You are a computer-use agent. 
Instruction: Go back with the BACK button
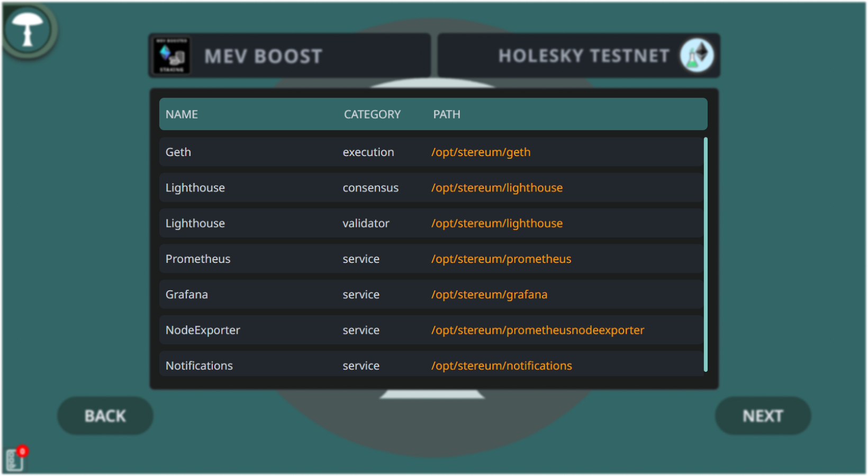105,416
